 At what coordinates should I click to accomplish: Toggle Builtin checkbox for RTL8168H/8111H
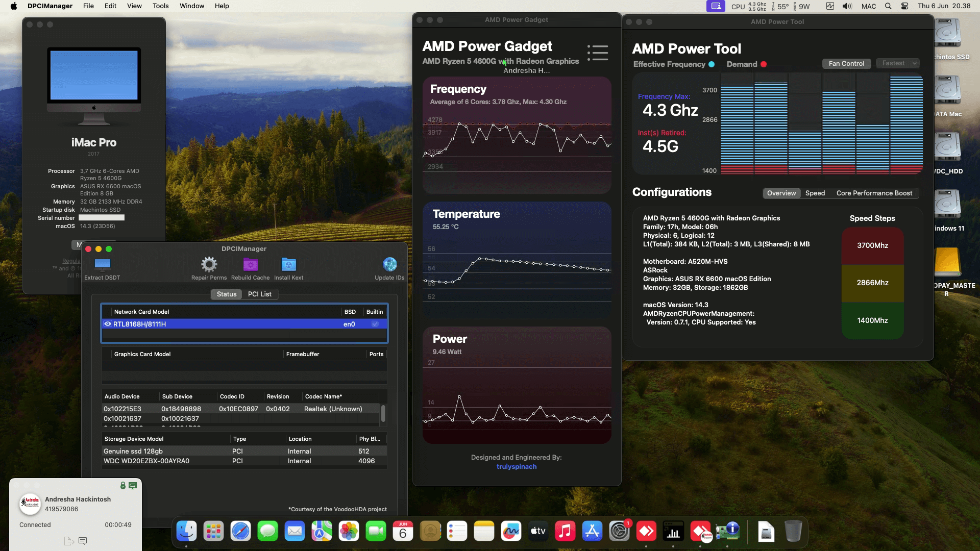[375, 324]
